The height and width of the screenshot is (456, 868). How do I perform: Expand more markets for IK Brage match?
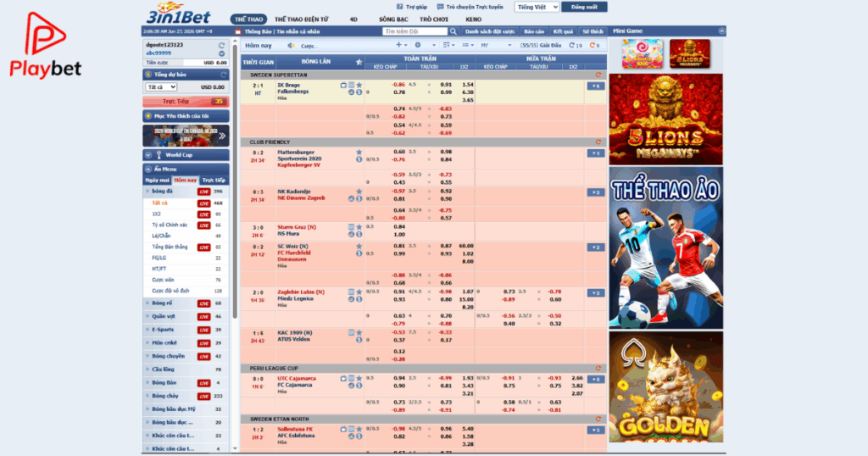coord(596,86)
